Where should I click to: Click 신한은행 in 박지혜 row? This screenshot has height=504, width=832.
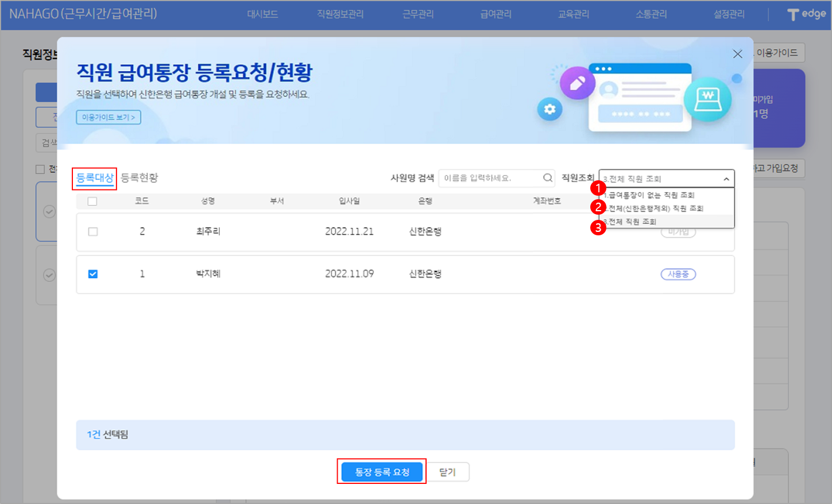(425, 274)
